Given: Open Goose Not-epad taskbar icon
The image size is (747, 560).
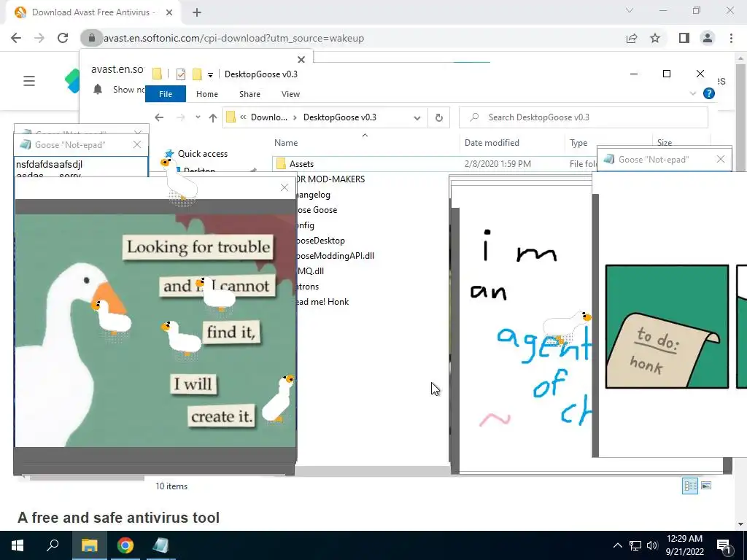Looking at the screenshot, I should (x=160, y=545).
